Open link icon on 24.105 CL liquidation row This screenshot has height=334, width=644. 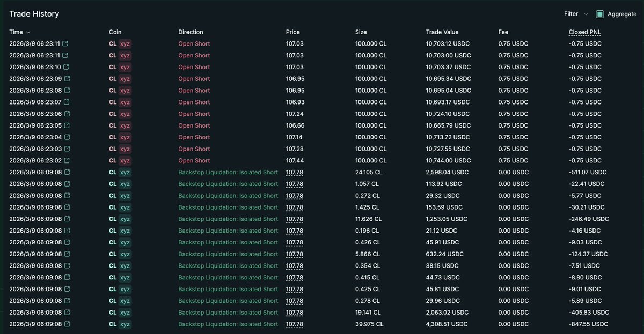click(x=67, y=173)
